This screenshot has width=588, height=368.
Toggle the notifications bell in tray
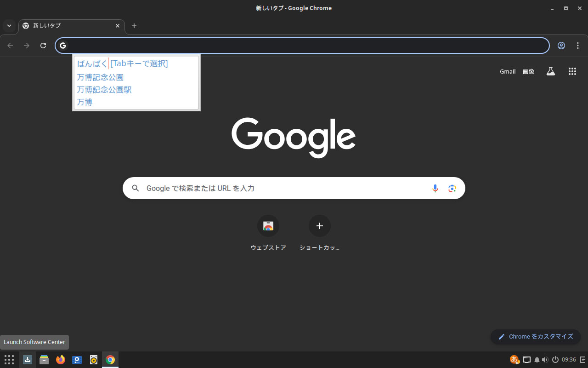[537, 360]
